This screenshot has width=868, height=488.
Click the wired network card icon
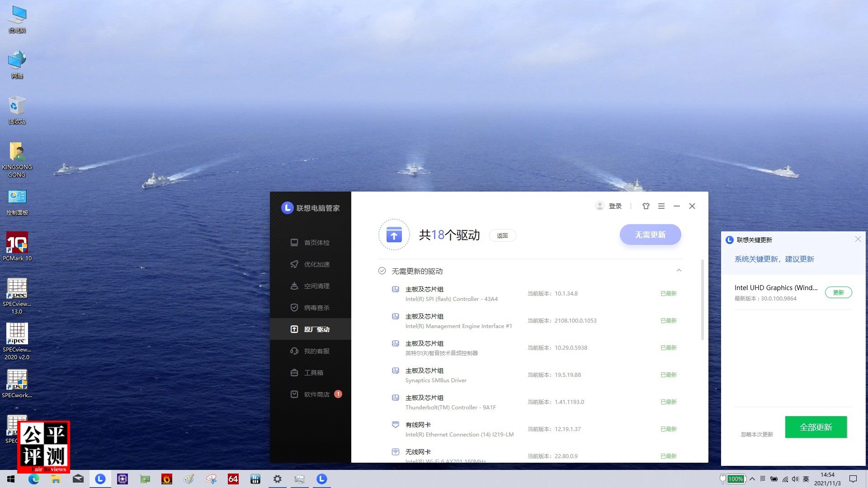(x=396, y=425)
